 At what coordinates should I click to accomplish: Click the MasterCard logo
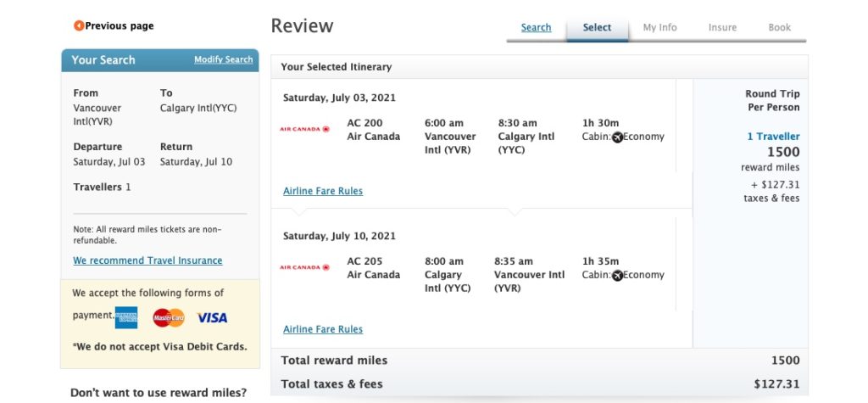coord(169,317)
